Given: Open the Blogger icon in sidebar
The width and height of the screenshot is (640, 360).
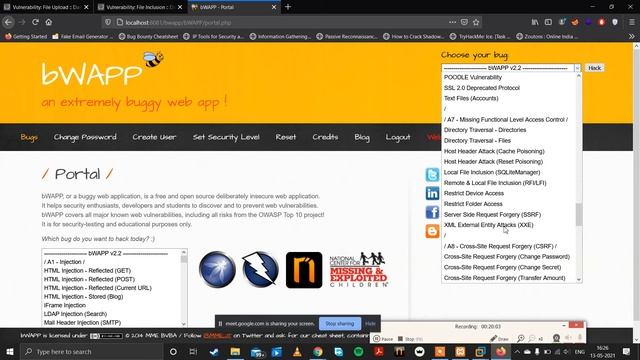Looking at the screenshot, I should pos(432,231).
